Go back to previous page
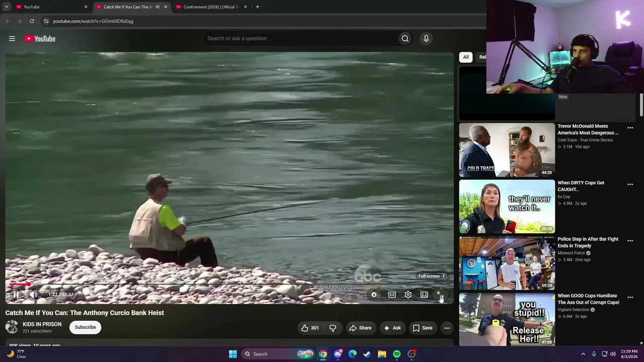The width and height of the screenshot is (644, 362). point(8,21)
